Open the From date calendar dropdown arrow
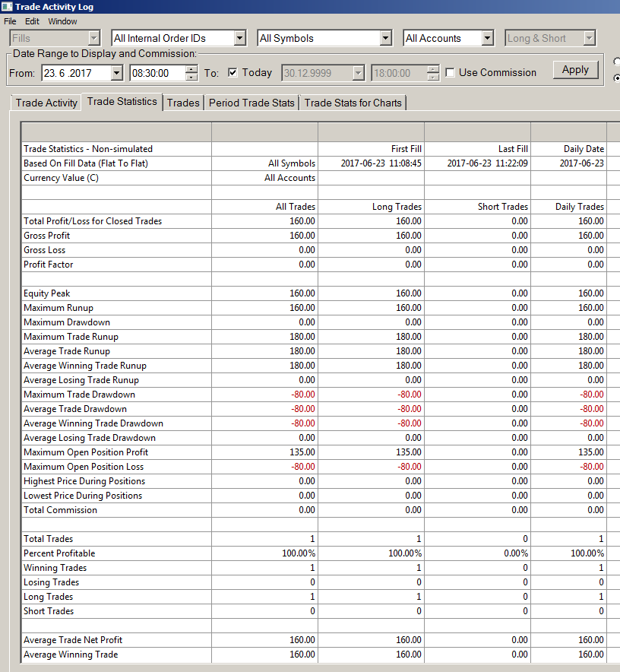The height and width of the screenshot is (672, 620). [x=116, y=73]
